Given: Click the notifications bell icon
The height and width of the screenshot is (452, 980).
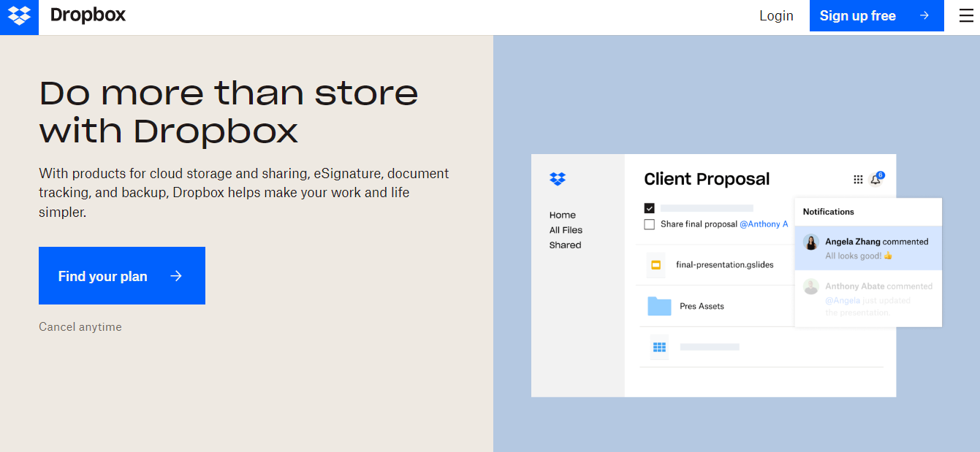Looking at the screenshot, I should click(x=875, y=180).
